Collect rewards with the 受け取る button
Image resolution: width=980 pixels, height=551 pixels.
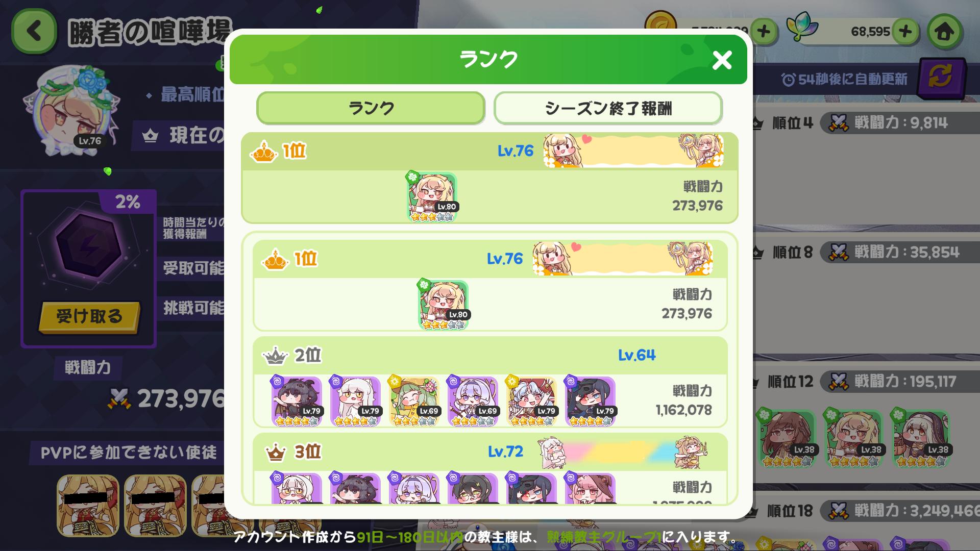coord(89,316)
